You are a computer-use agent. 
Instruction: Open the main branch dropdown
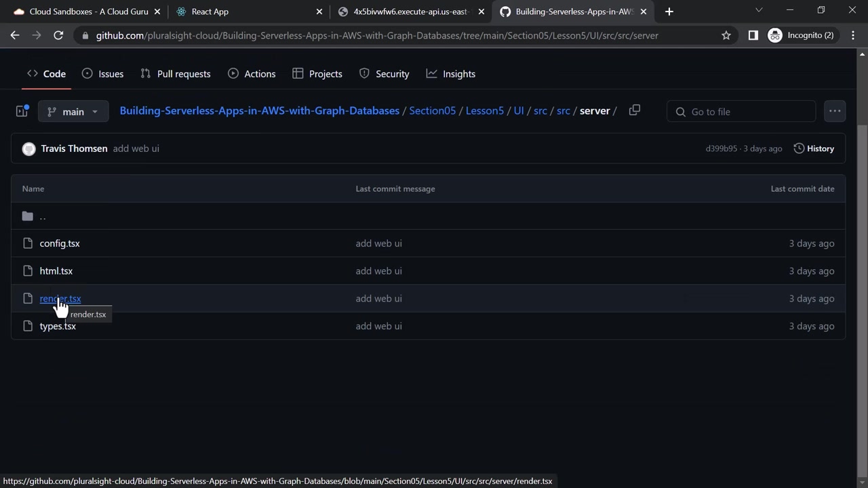[x=73, y=111]
